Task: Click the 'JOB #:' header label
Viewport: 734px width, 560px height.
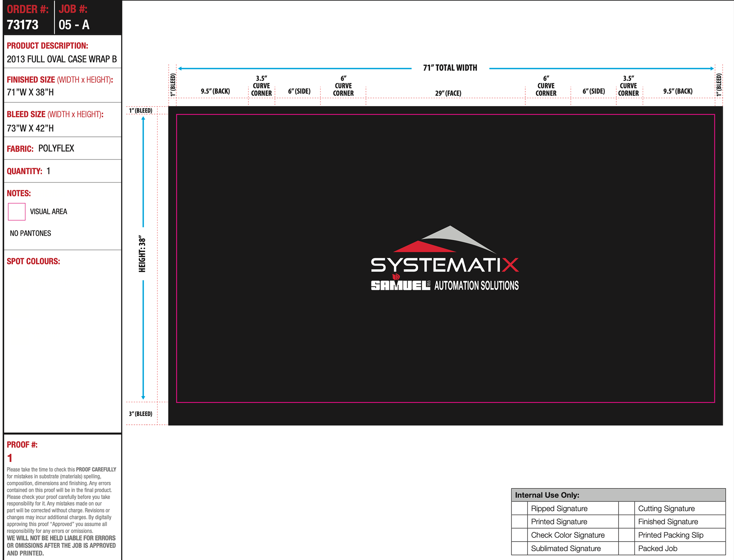Action: click(73, 9)
